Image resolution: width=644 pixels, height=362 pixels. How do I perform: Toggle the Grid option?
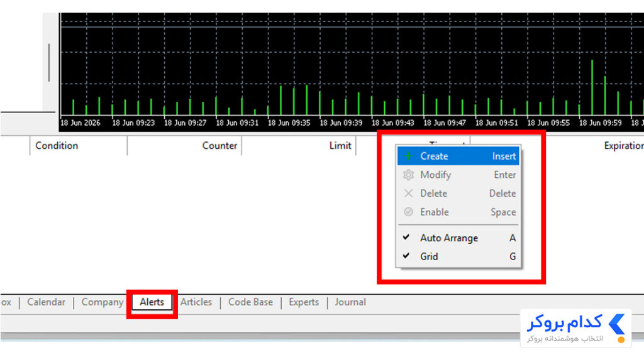click(458, 256)
